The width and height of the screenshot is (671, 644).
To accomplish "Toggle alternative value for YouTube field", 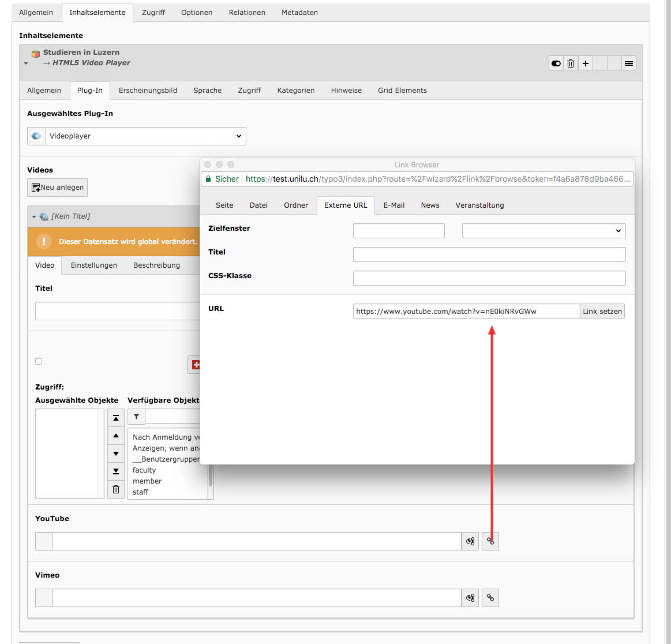I will pyautogui.click(x=470, y=541).
